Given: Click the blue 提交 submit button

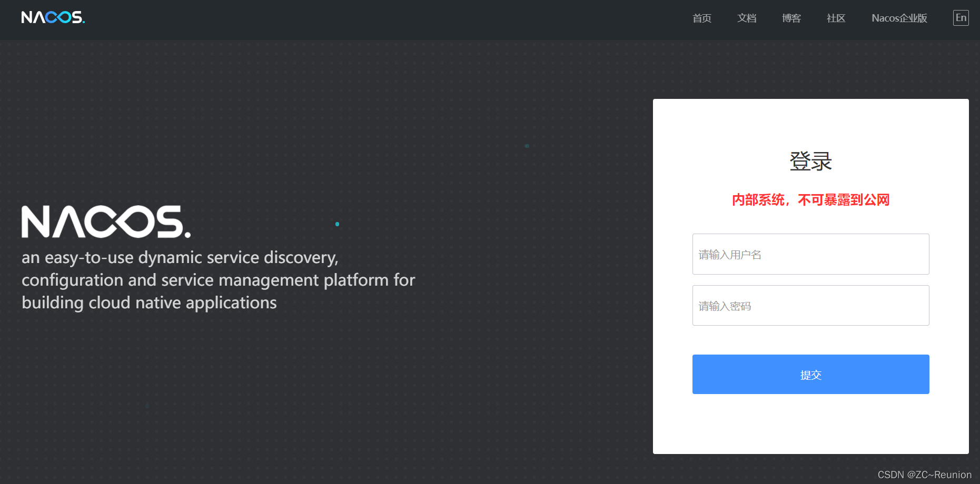Looking at the screenshot, I should (811, 375).
